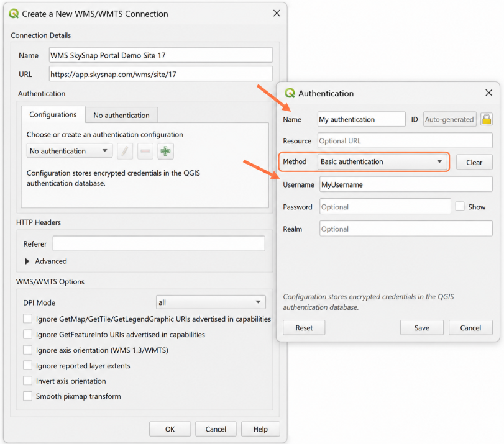Click the Reset button in Authentication dialog
The height and width of the screenshot is (444, 504).
tap(304, 328)
